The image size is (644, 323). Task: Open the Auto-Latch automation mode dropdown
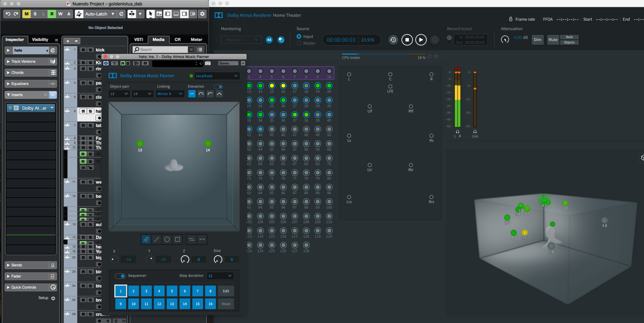(99, 14)
